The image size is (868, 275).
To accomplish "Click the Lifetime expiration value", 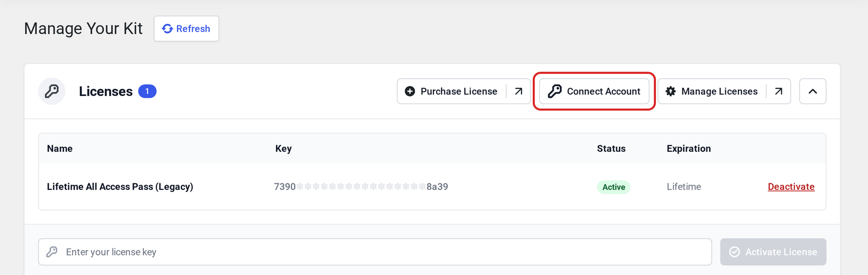I will point(684,187).
